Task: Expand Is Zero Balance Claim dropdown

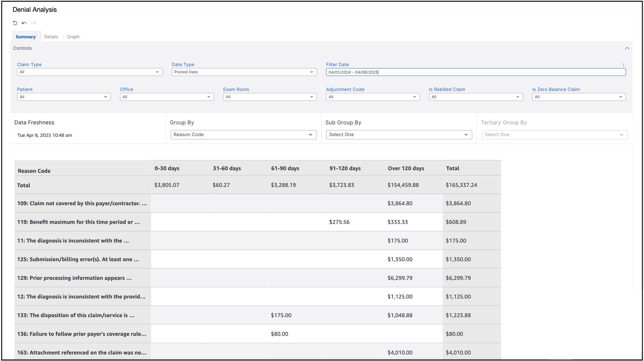Action: 578,97
